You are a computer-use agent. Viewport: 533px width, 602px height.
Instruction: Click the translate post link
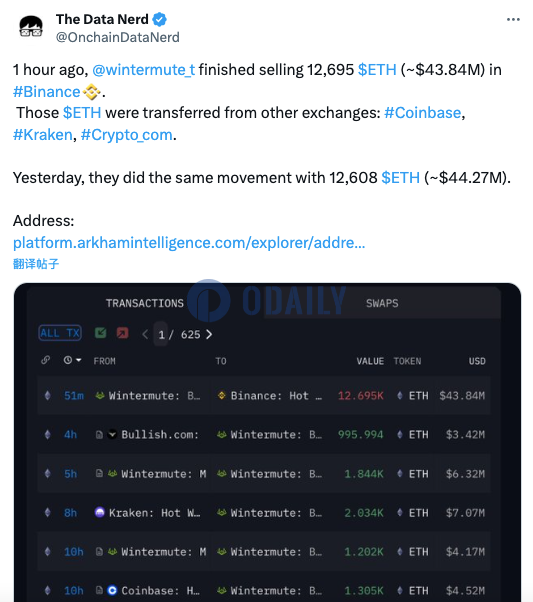36,264
